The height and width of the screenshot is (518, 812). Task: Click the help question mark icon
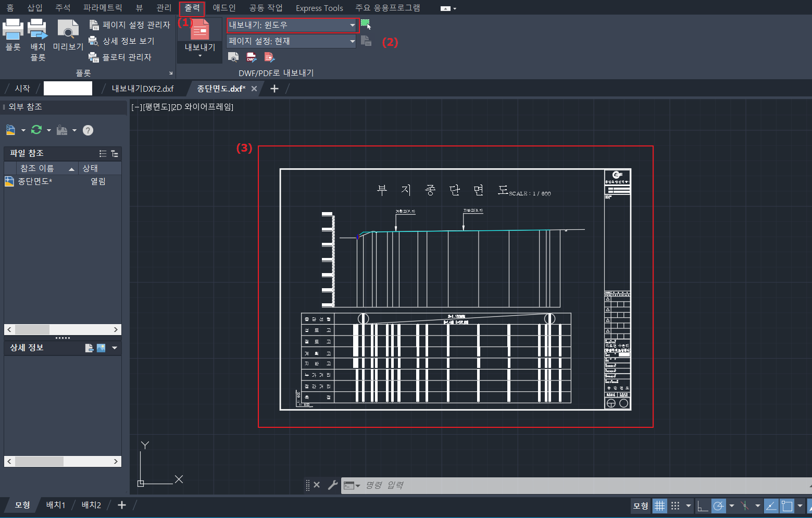click(x=88, y=130)
